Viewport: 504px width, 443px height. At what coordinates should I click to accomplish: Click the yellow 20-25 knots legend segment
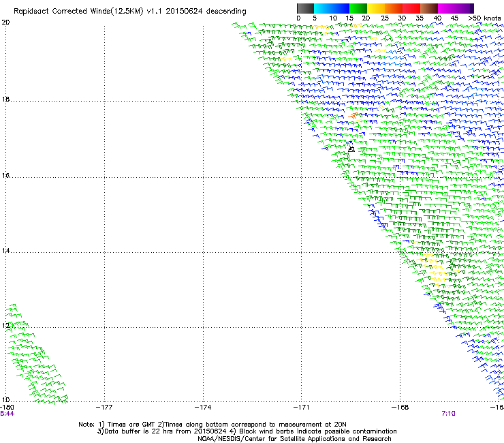[x=376, y=8]
